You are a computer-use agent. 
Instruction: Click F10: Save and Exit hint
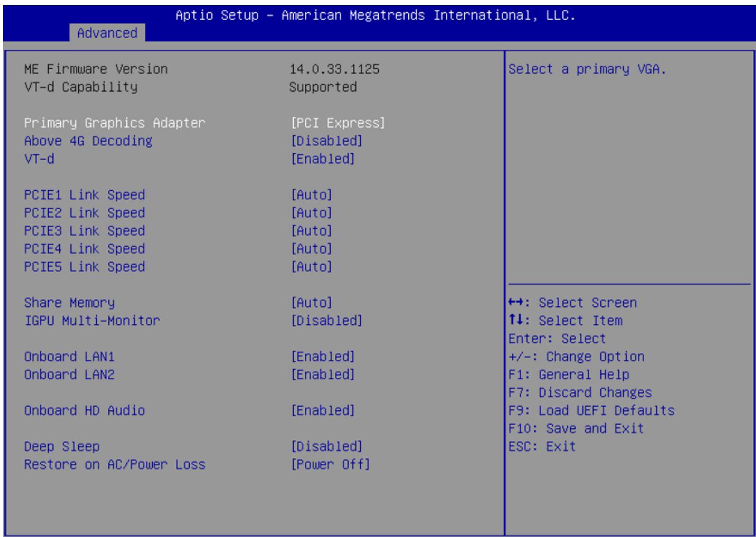576,428
